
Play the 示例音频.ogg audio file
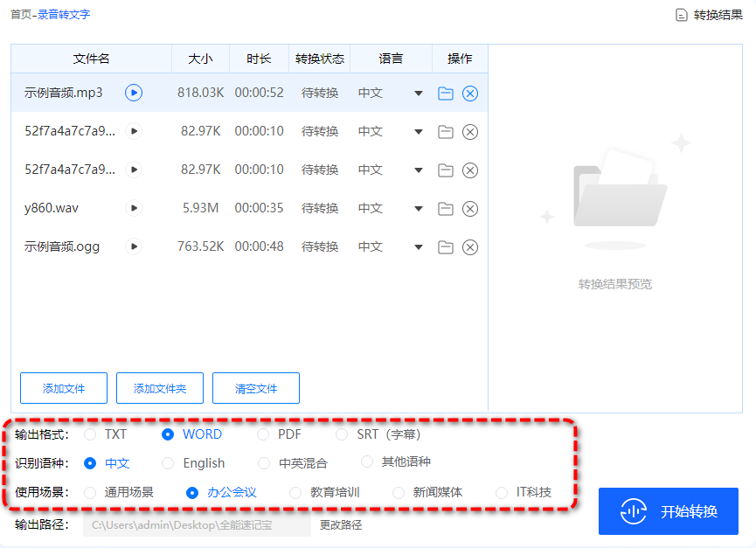point(134,246)
